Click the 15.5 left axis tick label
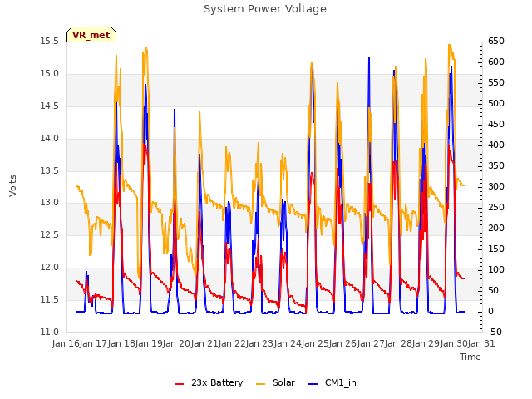Image resolution: width=532 pixels, height=399 pixels. click(x=49, y=42)
